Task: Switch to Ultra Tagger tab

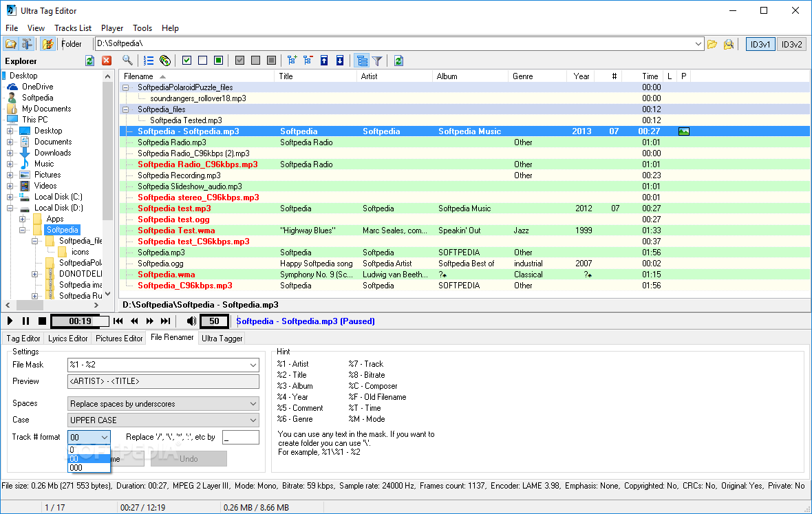Action: tap(222, 339)
